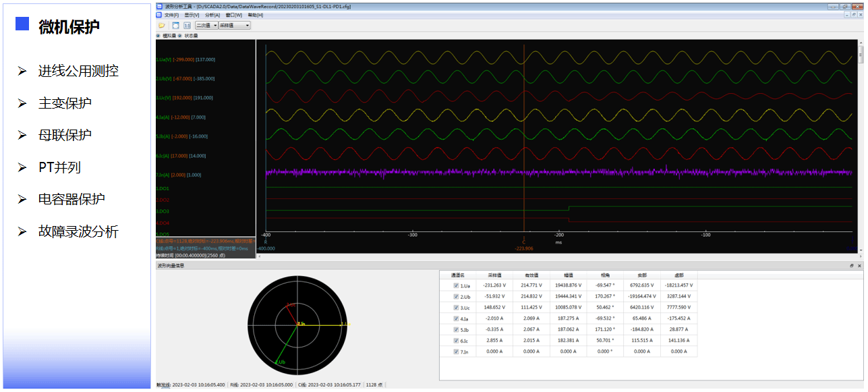Click the 有效值 column header

(x=533, y=275)
